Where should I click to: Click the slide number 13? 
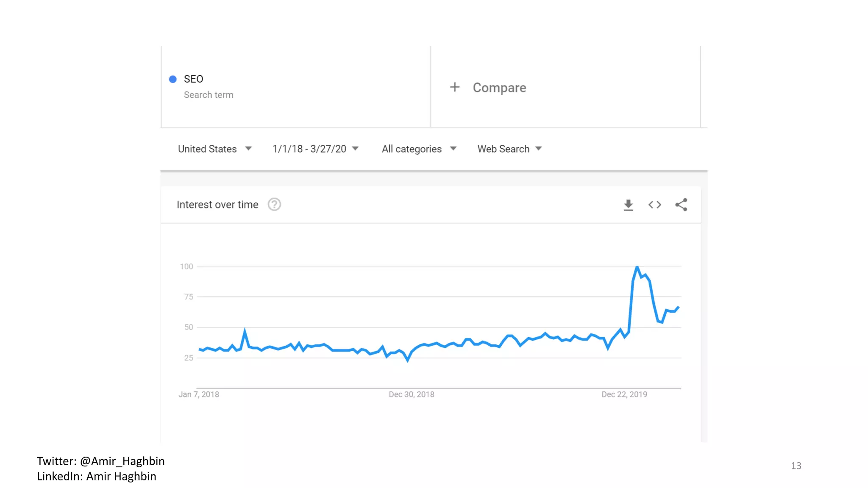[x=796, y=466]
